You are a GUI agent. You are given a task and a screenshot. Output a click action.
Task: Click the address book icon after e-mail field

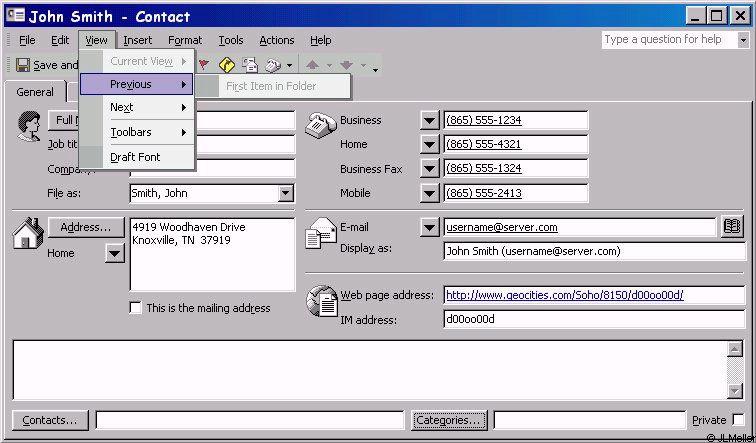[x=732, y=227]
